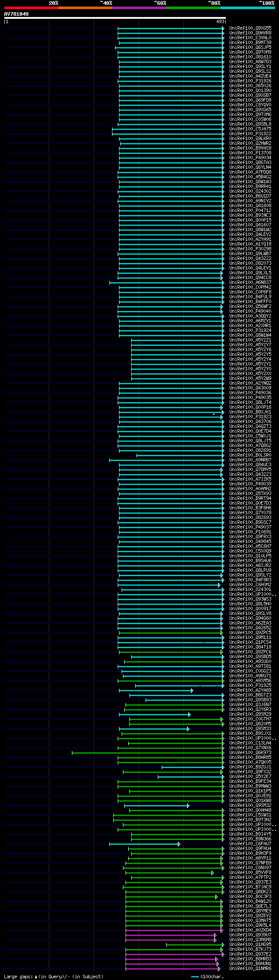The image size is (279, 980).
Task: Click the Large gaps legend text
Action: pyautogui.click(x=54, y=977)
